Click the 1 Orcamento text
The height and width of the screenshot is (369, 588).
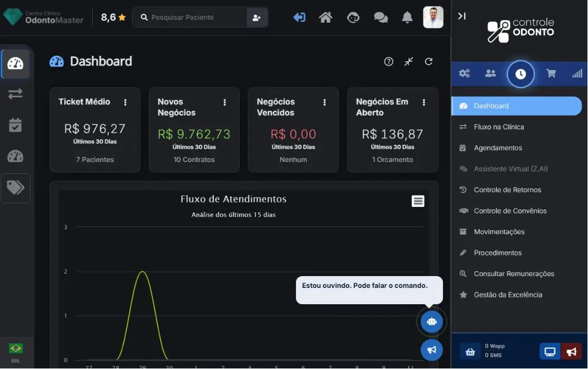coord(392,160)
